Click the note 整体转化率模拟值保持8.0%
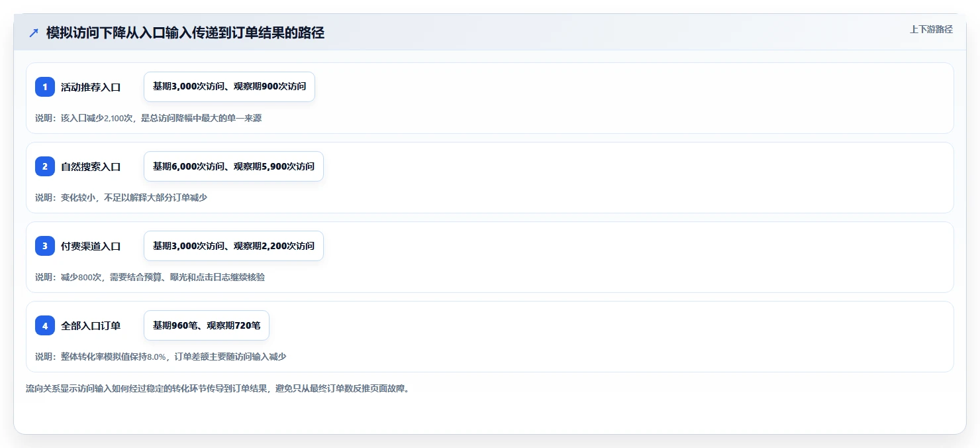980x448 pixels. (161, 357)
